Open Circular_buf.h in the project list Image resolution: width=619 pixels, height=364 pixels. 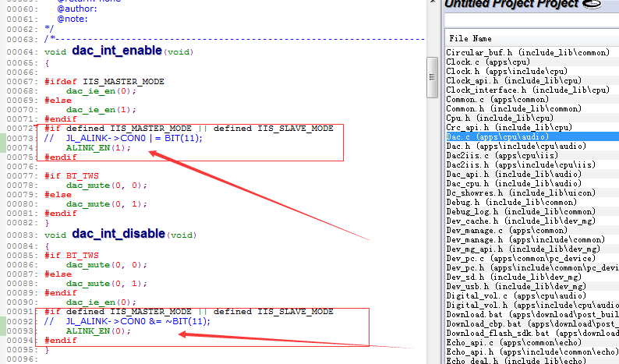tap(528, 52)
